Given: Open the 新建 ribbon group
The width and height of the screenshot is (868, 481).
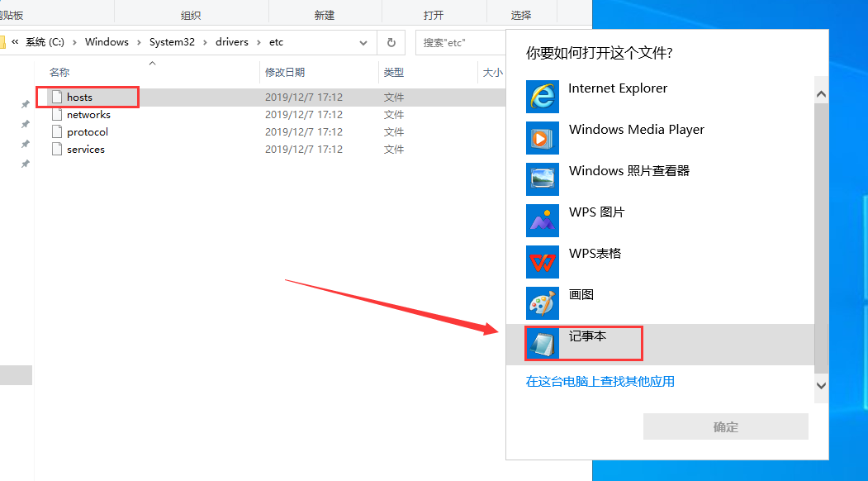Looking at the screenshot, I should tap(325, 16).
